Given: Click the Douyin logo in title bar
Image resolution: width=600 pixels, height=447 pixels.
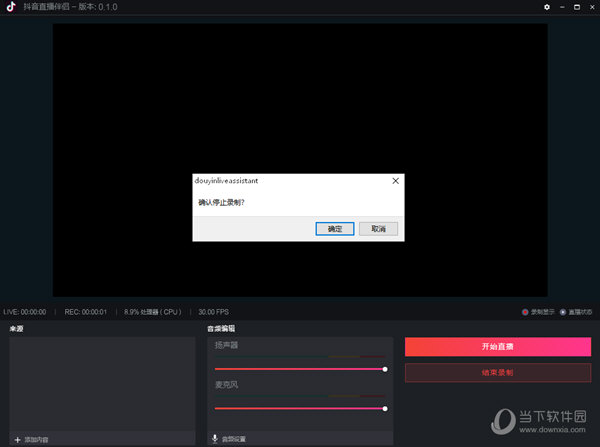Looking at the screenshot, I should pos(11,7).
